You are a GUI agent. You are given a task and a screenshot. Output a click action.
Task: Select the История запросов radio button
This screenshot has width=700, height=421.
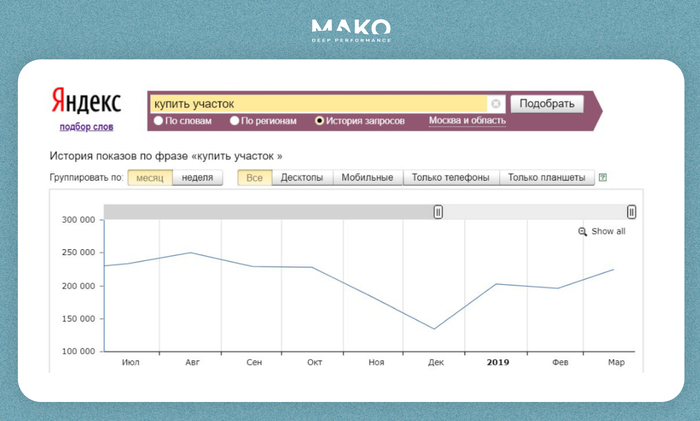(320, 121)
